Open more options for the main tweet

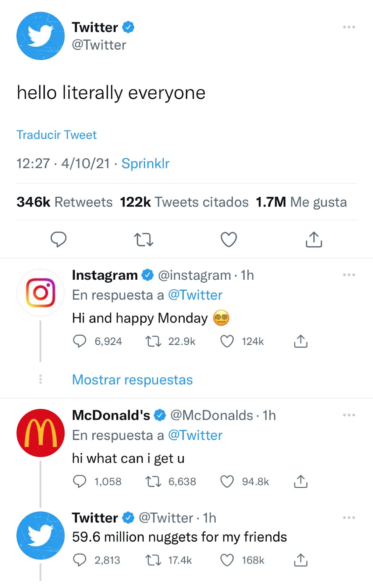349,27
